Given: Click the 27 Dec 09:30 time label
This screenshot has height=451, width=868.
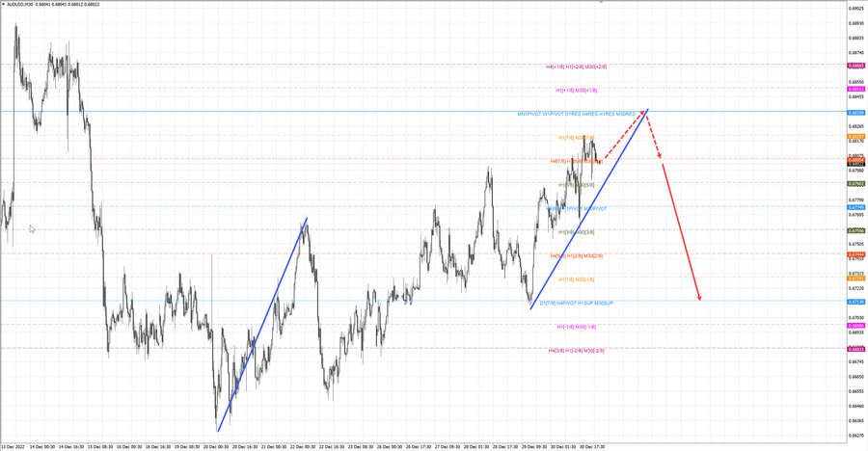Looking at the screenshot, I should point(448,446).
